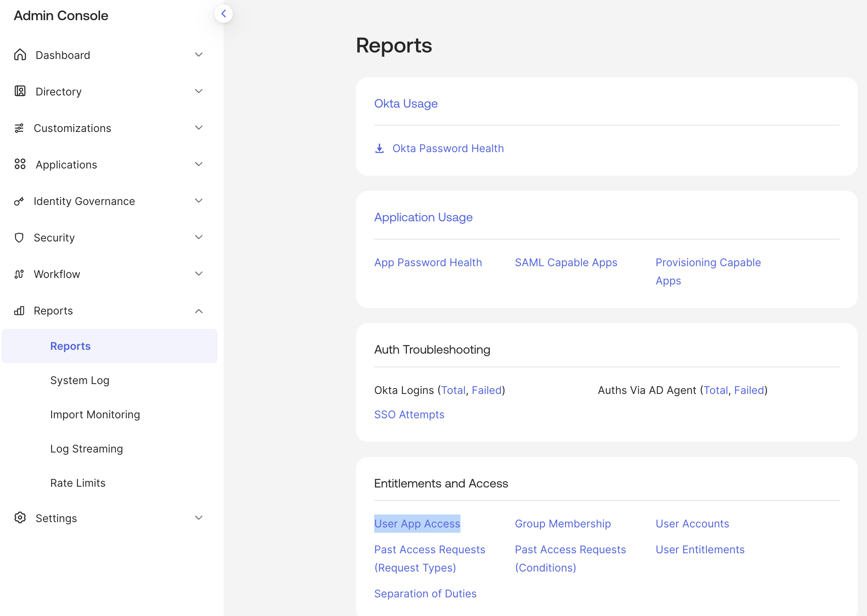Image resolution: width=867 pixels, height=616 pixels.
Task: Open the Directory menu label
Action: point(59,92)
